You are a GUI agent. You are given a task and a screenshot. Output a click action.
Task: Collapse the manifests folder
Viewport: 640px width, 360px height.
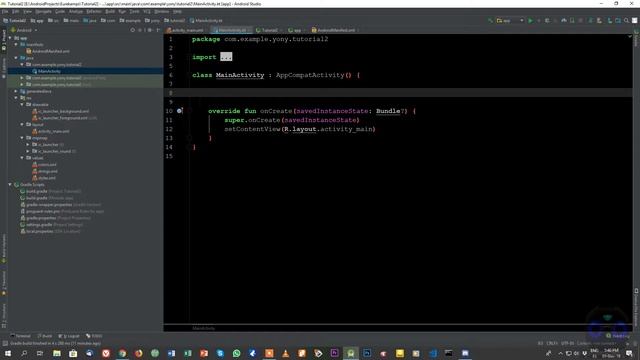click(16, 44)
